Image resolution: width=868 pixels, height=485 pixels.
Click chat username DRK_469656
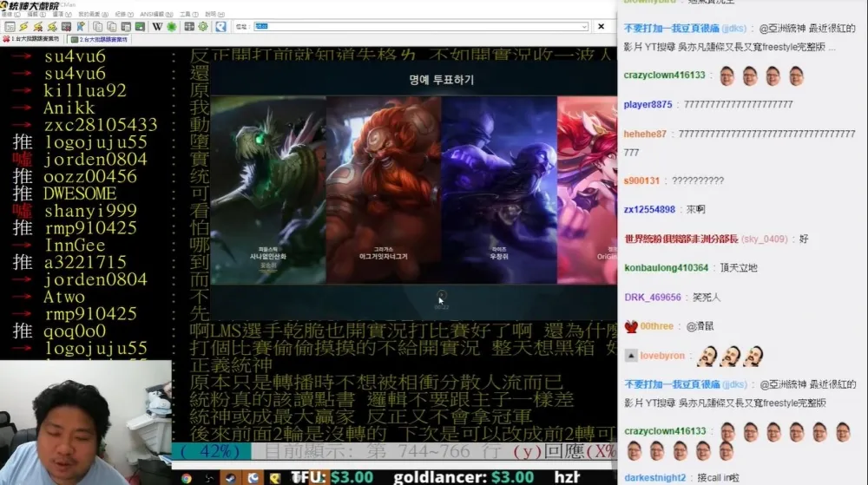pyautogui.click(x=653, y=298)
